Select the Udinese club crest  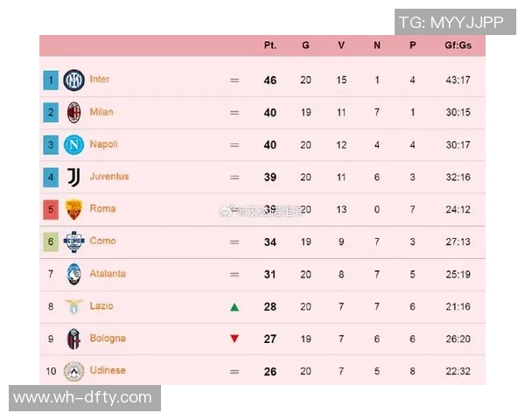[x=73, y=371]
